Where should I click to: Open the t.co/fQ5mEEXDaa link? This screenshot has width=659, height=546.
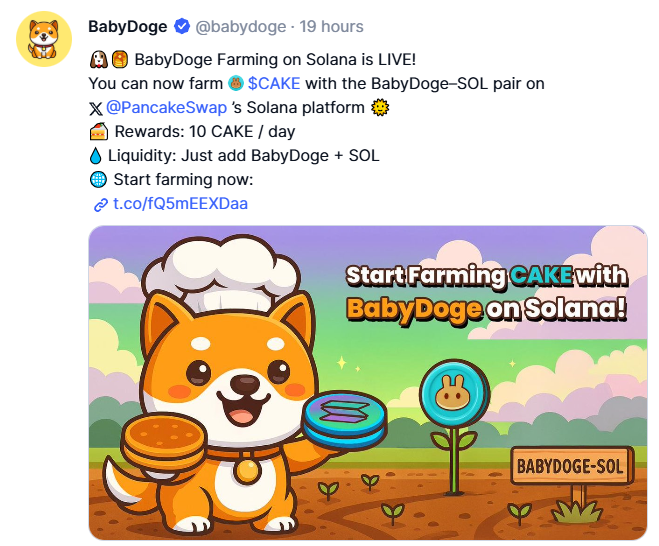point(181,204)
